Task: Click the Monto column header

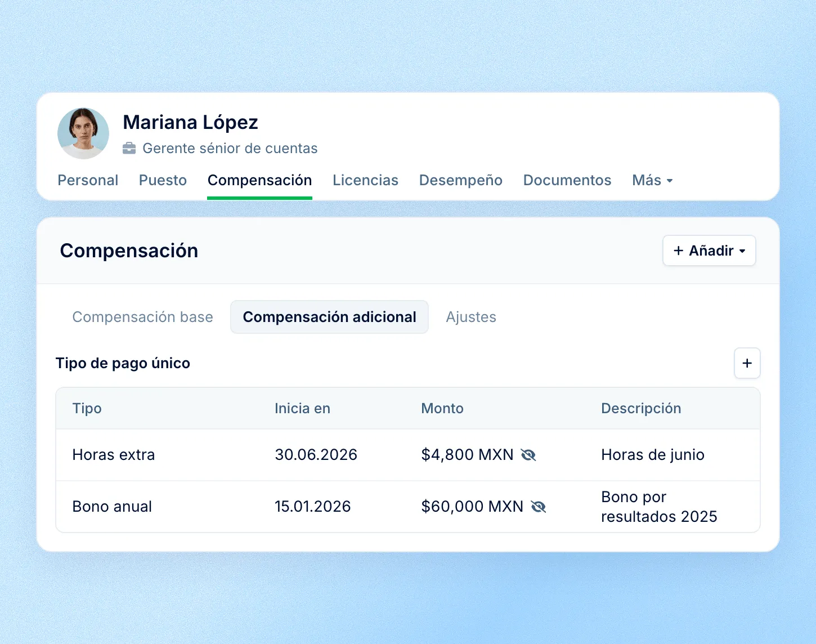Action: (x=442, y=408)
